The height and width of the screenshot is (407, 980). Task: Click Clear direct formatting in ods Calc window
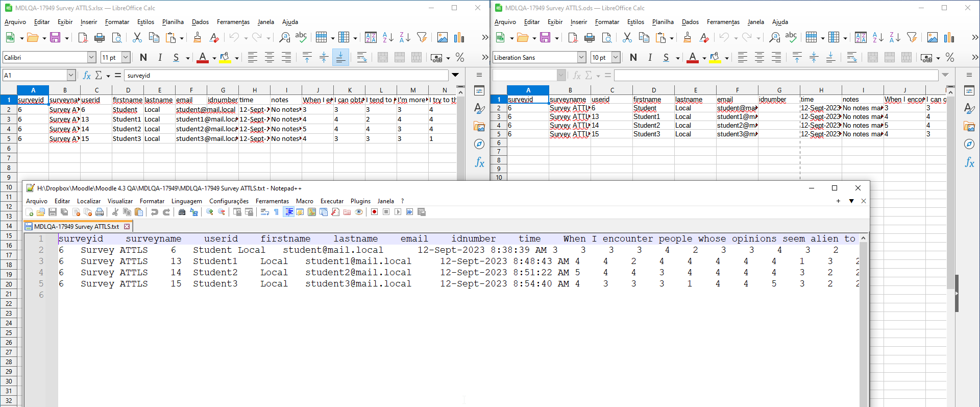[704, 37]
